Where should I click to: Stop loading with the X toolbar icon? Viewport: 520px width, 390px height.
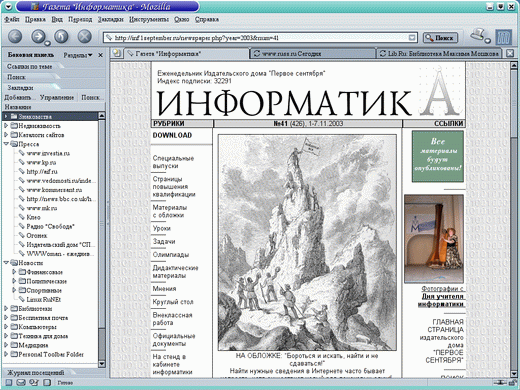tap(85, 36)
